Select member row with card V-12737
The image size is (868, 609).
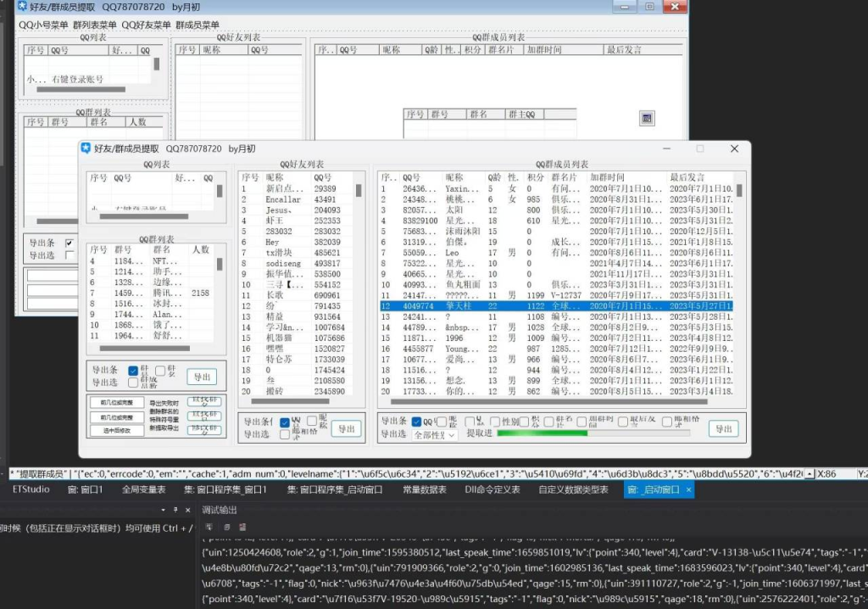coord(556,295)
